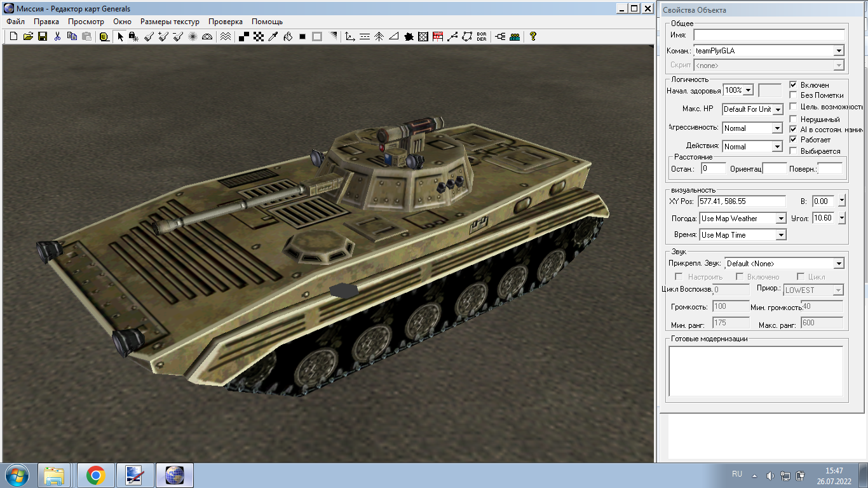Toggle the Работает checkbox

point(793,139)
